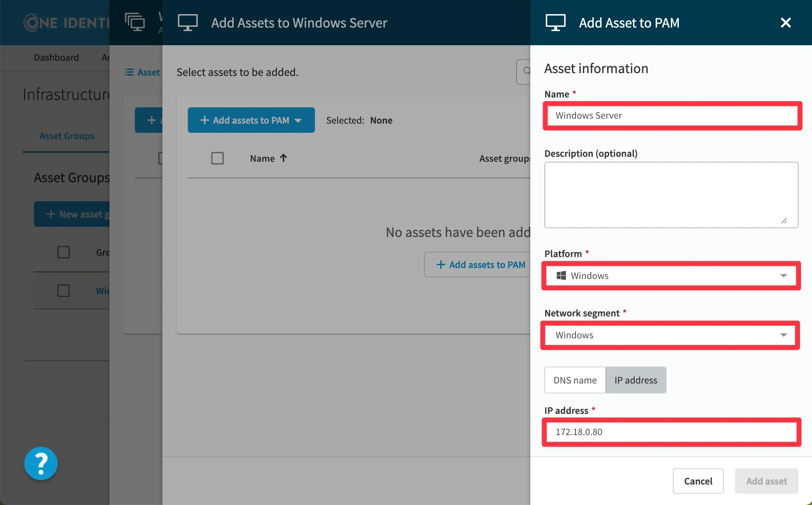This screenshot has height=505, width=812.
Task: Close the Add Asset to PAM panel
Action: click(786, 23)
